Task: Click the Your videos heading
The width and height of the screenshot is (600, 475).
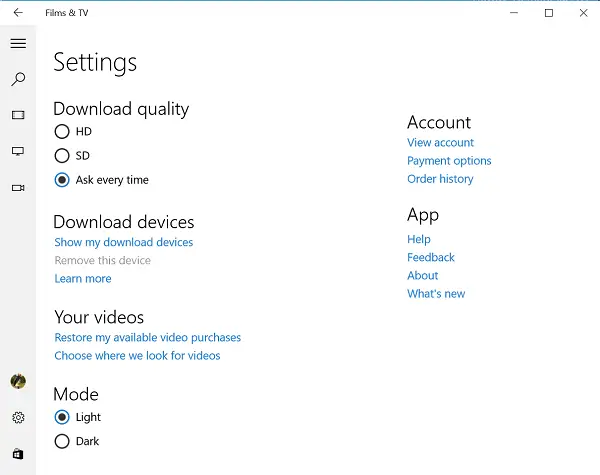Action: pyautogui.click(x=99, y=317)
